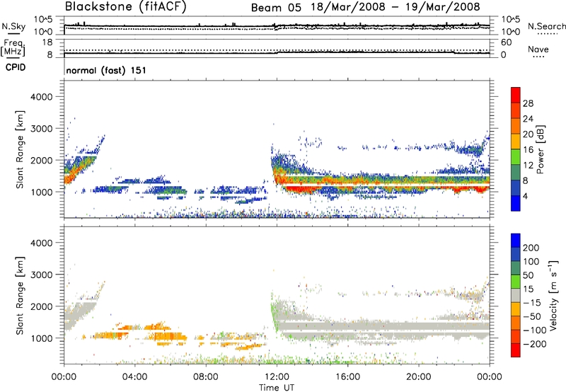Click the 'CPID' label
Viewport: 566px width, 392px height.
tap(16, 67)
